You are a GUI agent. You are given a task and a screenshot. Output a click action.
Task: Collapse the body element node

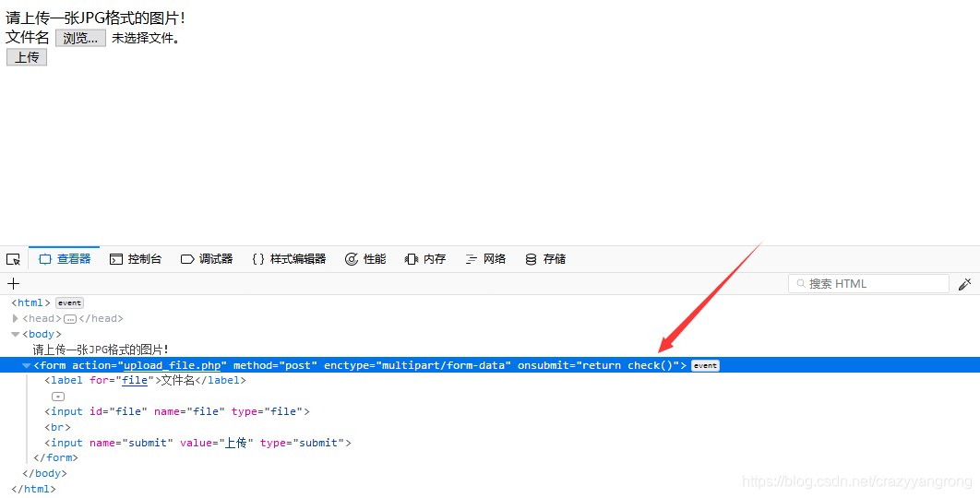click(15, 334)
